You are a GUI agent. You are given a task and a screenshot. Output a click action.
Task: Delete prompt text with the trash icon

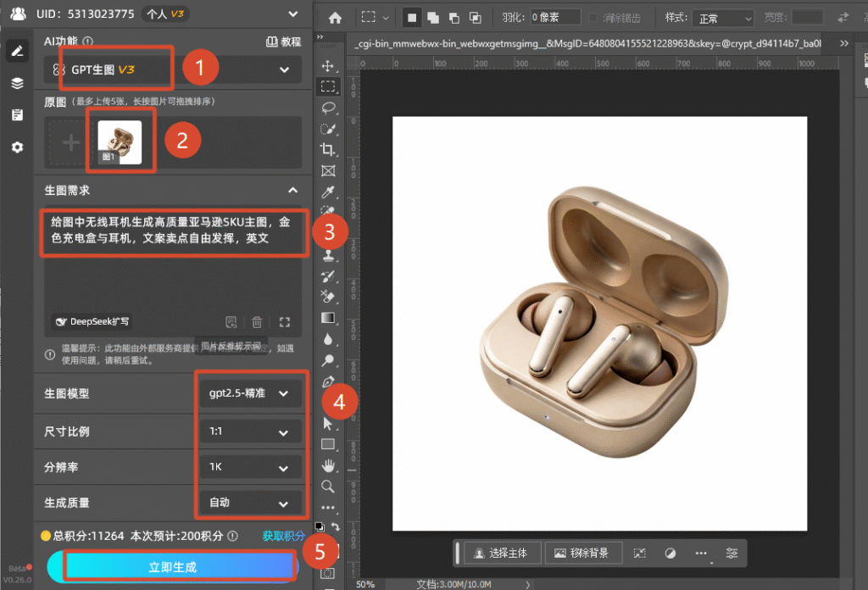click(257, 322)
